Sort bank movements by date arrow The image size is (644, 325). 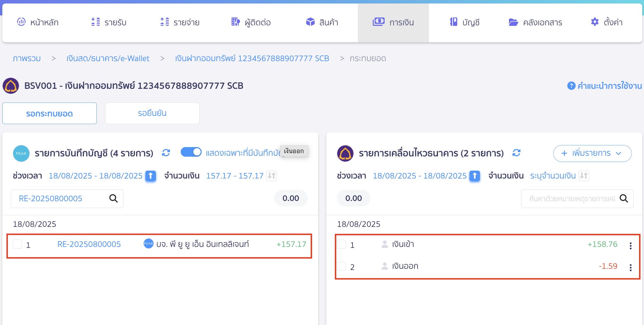[475, 176]
